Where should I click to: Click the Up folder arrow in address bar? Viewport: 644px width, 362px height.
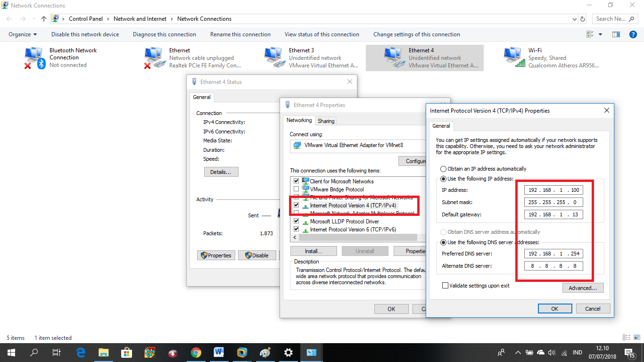coord(44,19)
